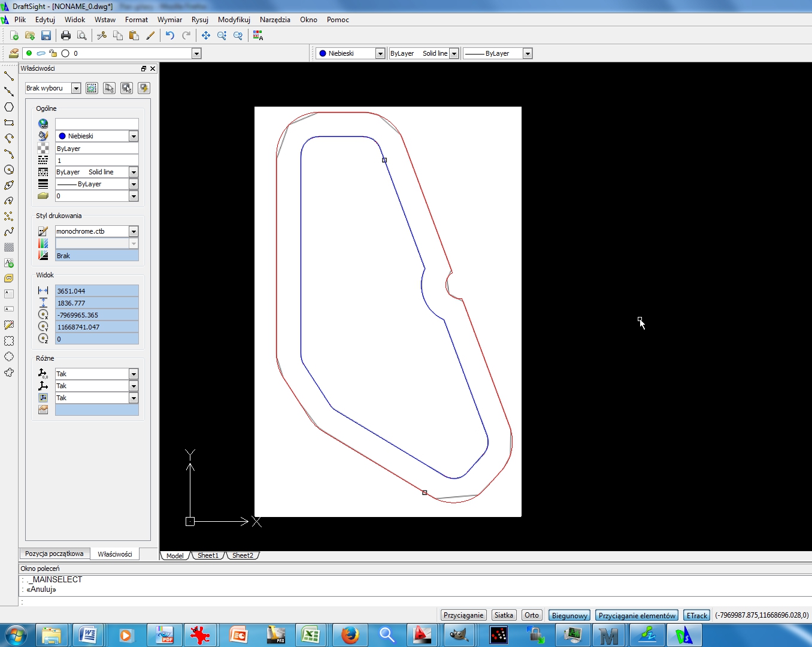Disable ETrack in the status bar

point(696,615)
